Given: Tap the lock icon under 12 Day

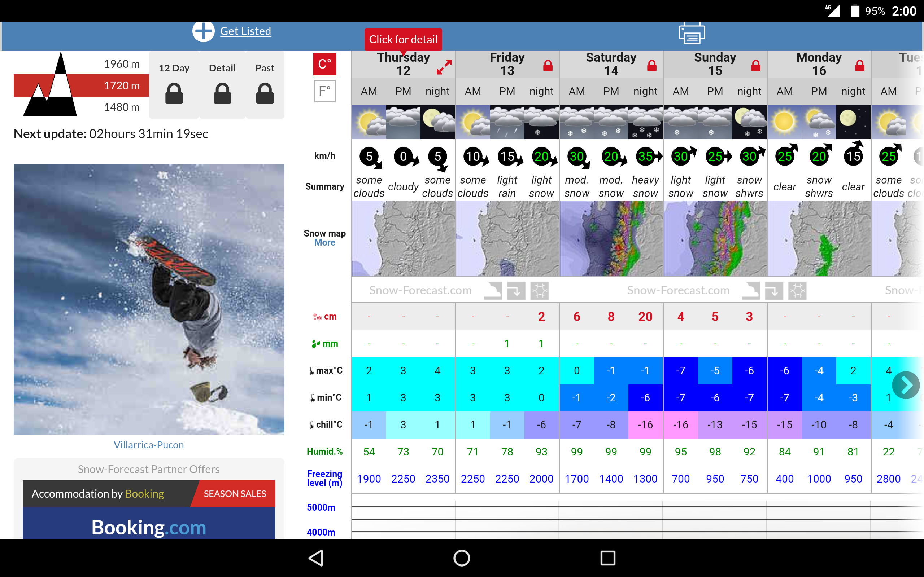Looking at the screenshot, I should pyautogui.click(x=174, y=93).
